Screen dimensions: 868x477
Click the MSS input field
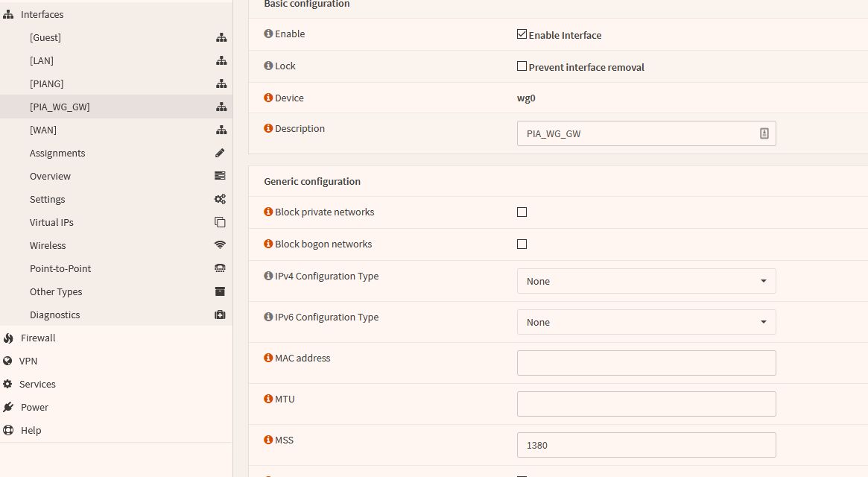tap(646, 445)
